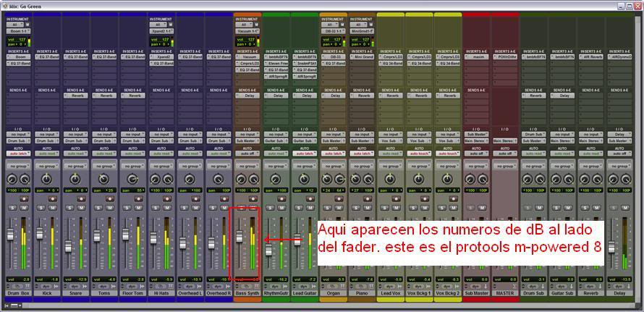Open Hi Hats MIDI input selector All
This screenshot has height=312, width=644.
coord(157,25)
